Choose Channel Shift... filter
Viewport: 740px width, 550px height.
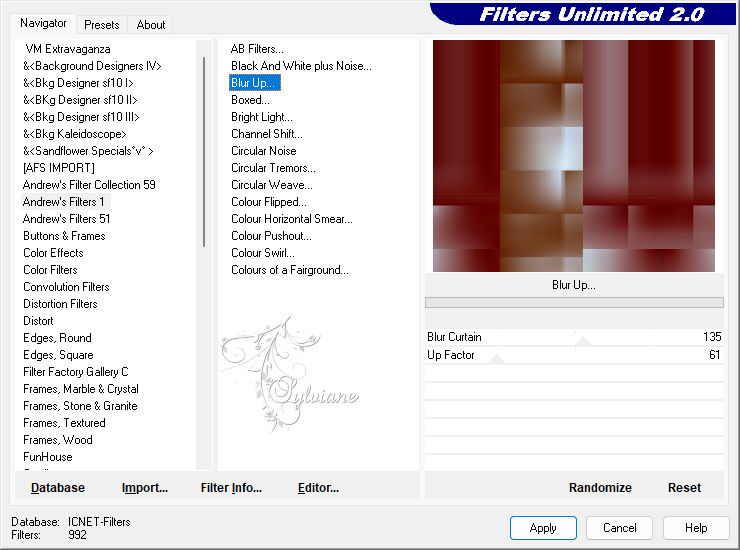coord(267,134)
